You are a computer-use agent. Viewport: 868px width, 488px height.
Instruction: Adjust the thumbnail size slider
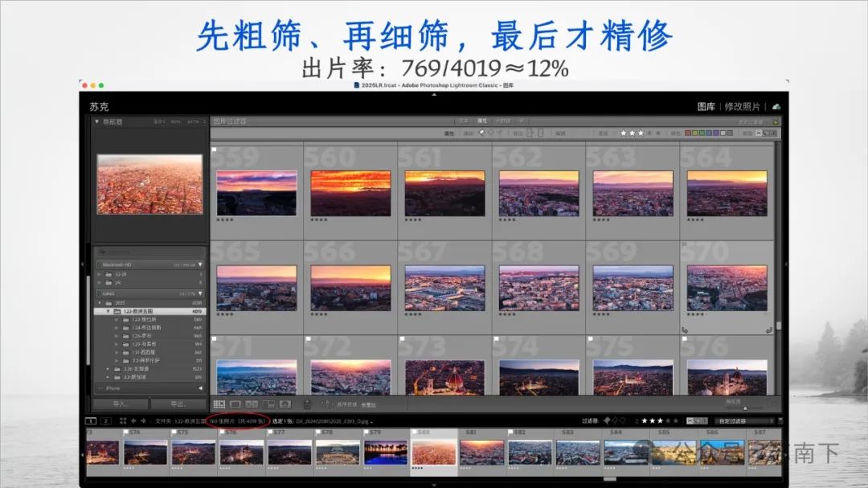pos(745,408)
